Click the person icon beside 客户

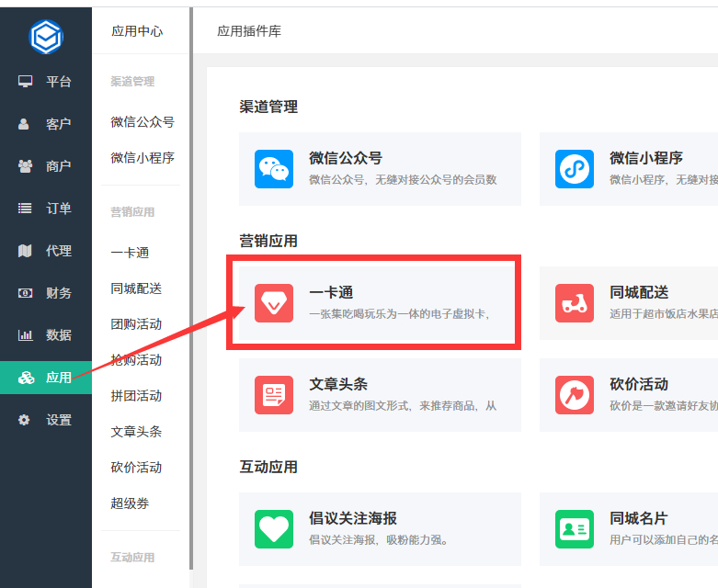coord(23,124)
